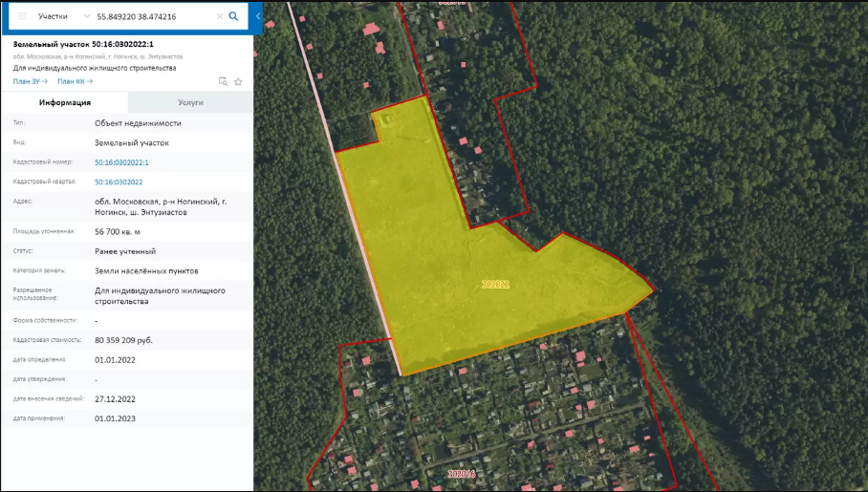This screenshot has width=868, height=492.
Task: Select the address text under Адрес
Action: 161,207
